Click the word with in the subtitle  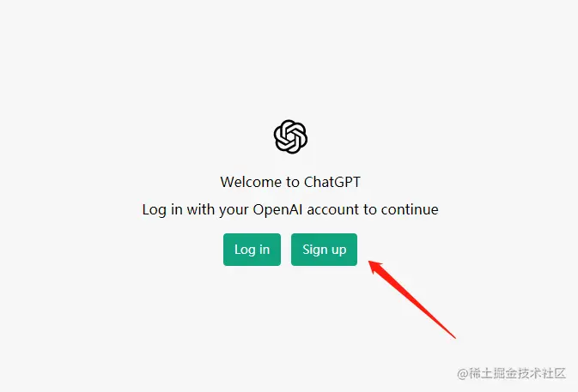pos(201,209)
